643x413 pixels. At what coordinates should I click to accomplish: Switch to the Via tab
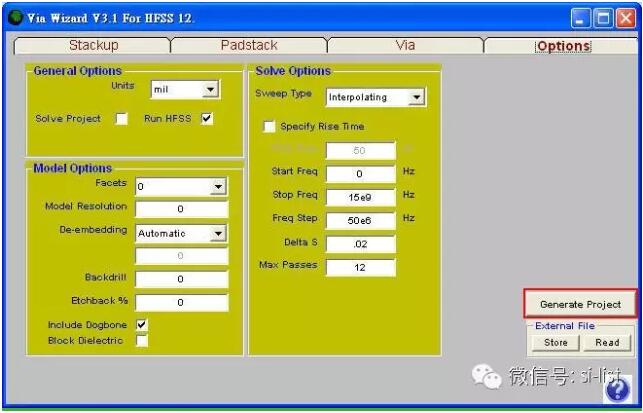[405, 46]
